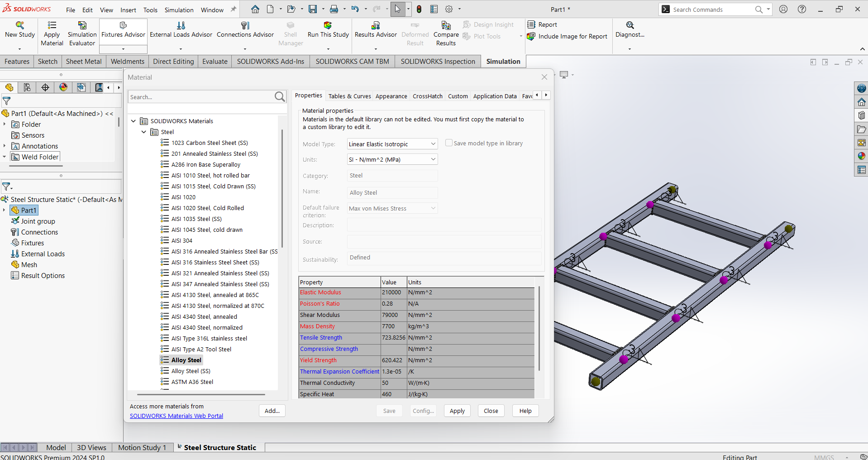Launch the Simulation Evaluator
Viewport: 868px width, 460px height.
[82, 34]
